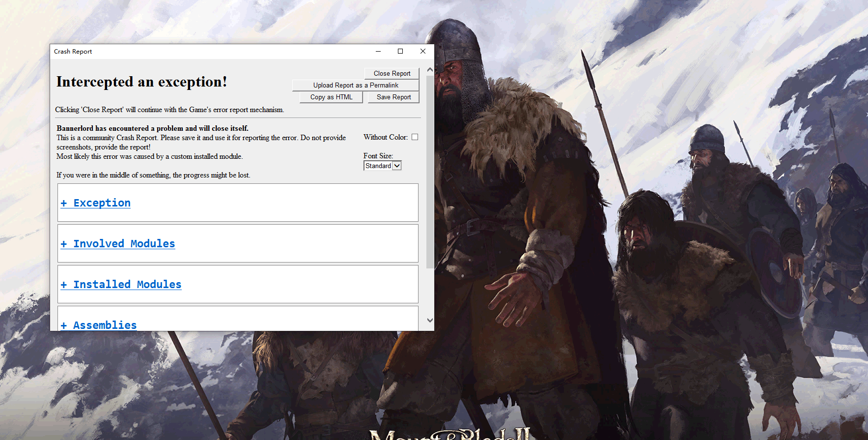The image size is (868, 440).
Task: Close the Crash Report window
Action: tap(423, 51)
